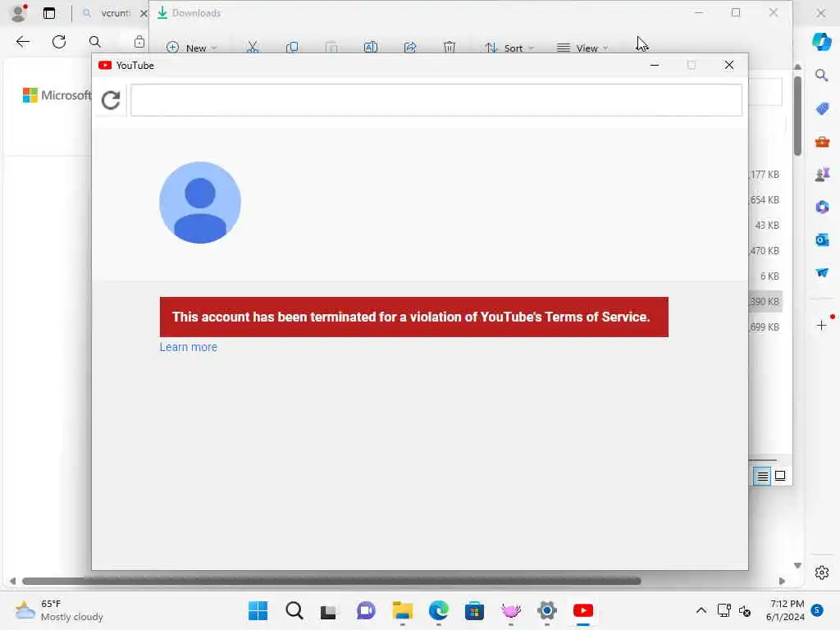The height and width of the screenshot is (630, 840).
Task: Close the YouTube app window
Action: [x=729, y=65]
